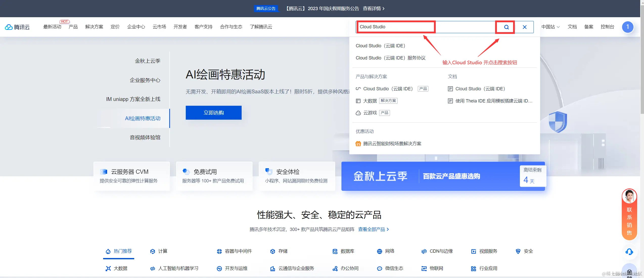Click the Tencent Cloud logo

pos(17,27)
